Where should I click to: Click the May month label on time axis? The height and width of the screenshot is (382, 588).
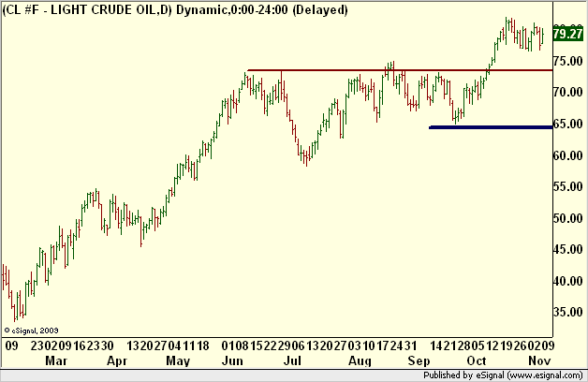pyautogui.click(x=178, y=361)
